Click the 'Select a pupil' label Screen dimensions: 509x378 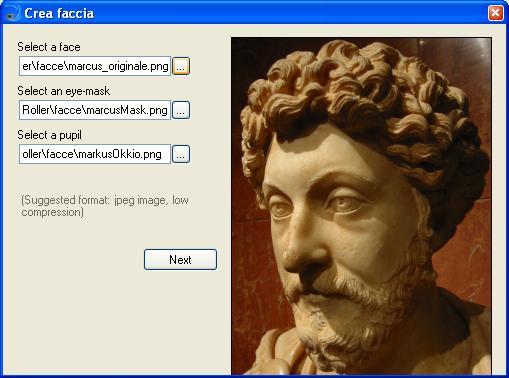[49, 135]
